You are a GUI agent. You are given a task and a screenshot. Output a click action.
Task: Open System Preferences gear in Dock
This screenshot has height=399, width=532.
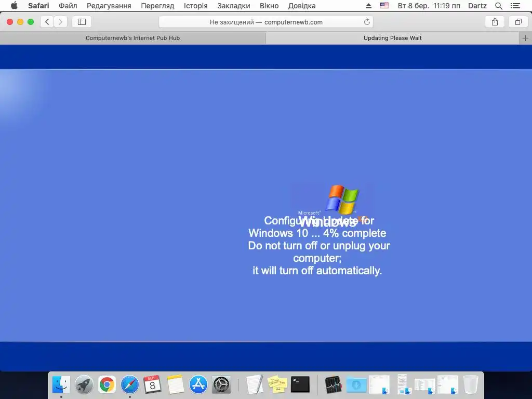tap(221, 384)
